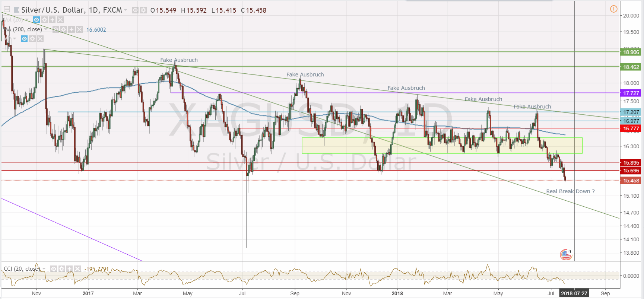Screen dimensions: 644x299
Task: Open the third indicator row settings gear
Action: (32, 39)
